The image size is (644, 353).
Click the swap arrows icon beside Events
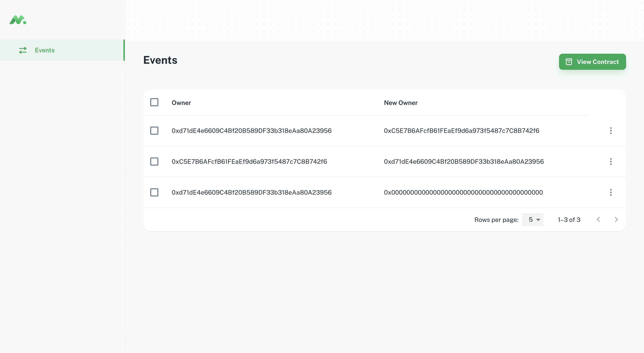point(23,50)
